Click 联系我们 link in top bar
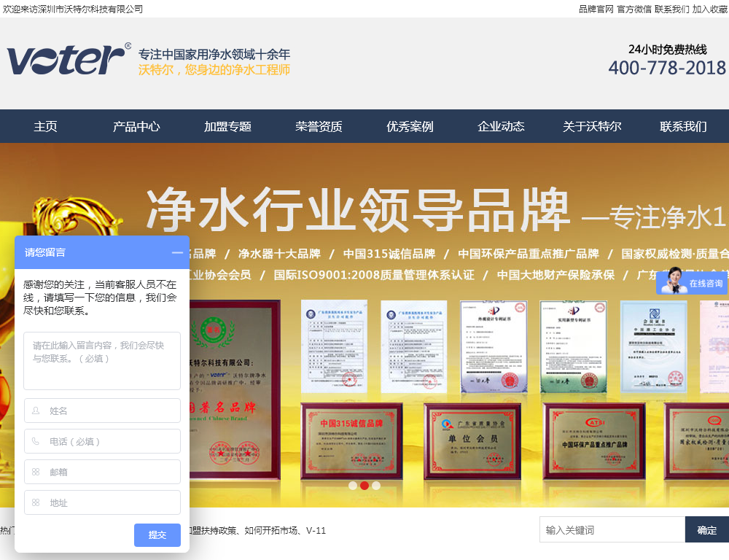729x560 pixels. coord(672,9)
